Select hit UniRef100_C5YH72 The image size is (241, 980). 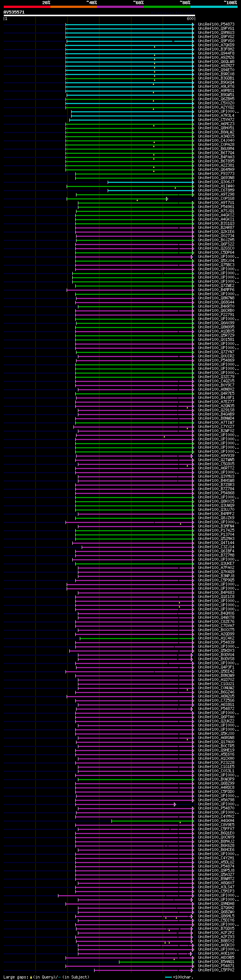[216, 120]
